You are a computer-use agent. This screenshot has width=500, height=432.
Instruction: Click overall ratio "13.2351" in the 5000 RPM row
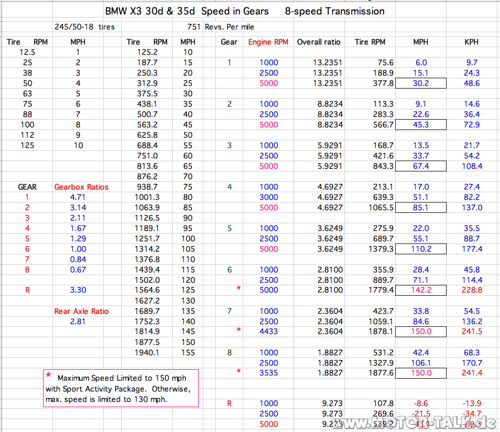(x=327, y=83)
